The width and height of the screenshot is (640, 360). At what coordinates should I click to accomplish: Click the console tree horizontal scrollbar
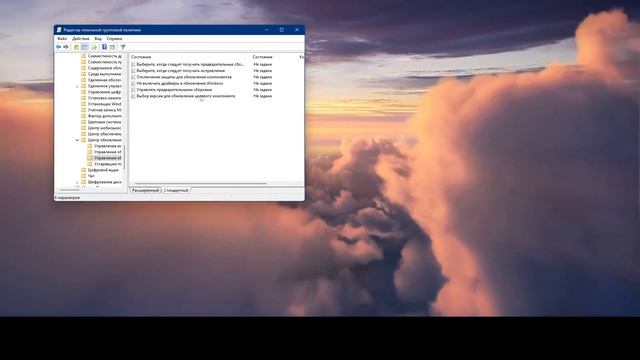[x=69, y=190]
